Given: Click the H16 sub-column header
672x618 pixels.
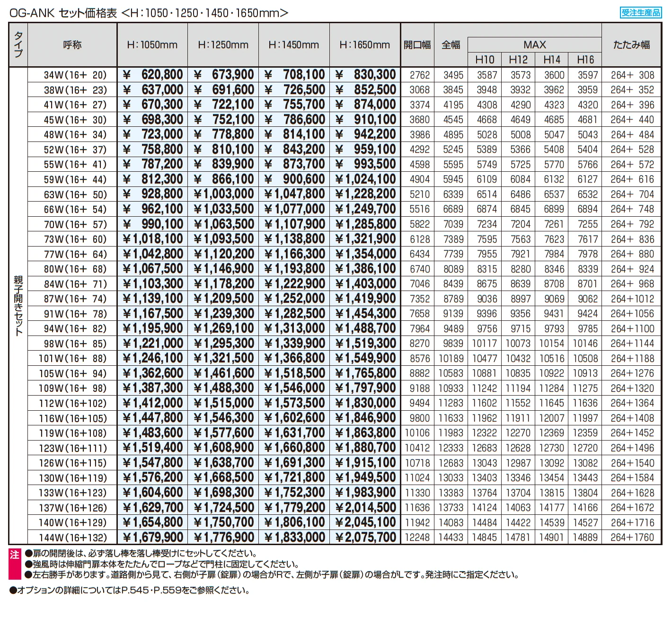Looking at the screenshot, I should pos(585,60).
